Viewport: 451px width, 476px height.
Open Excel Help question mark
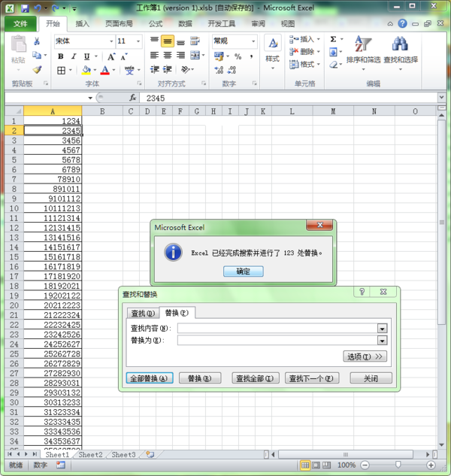[402, 23]
